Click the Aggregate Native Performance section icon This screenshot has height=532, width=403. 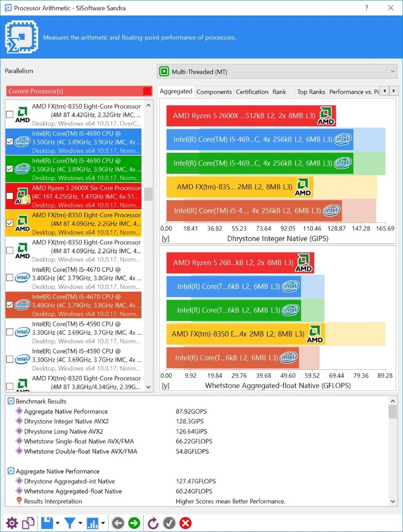[10, 471]
